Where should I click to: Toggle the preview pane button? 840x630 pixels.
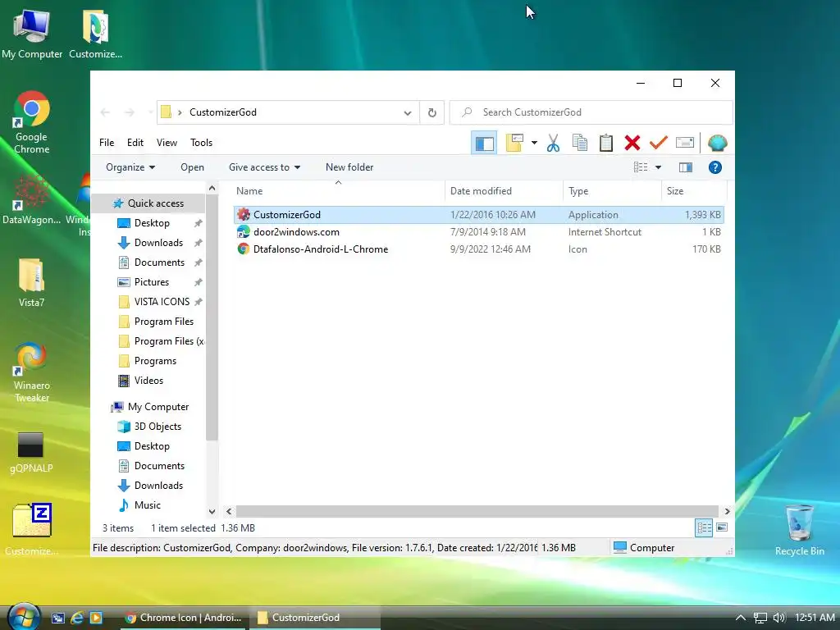pos(685,167)
